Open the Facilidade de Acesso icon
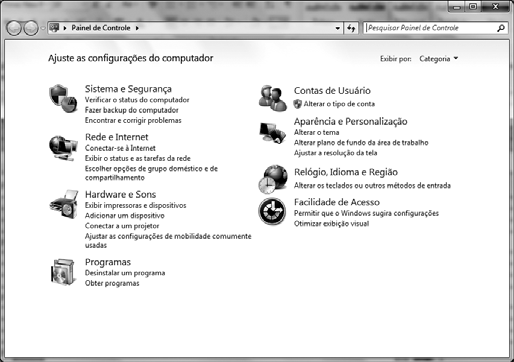Image resolution: width=514 pixels, height=362 pixels. 272,211
